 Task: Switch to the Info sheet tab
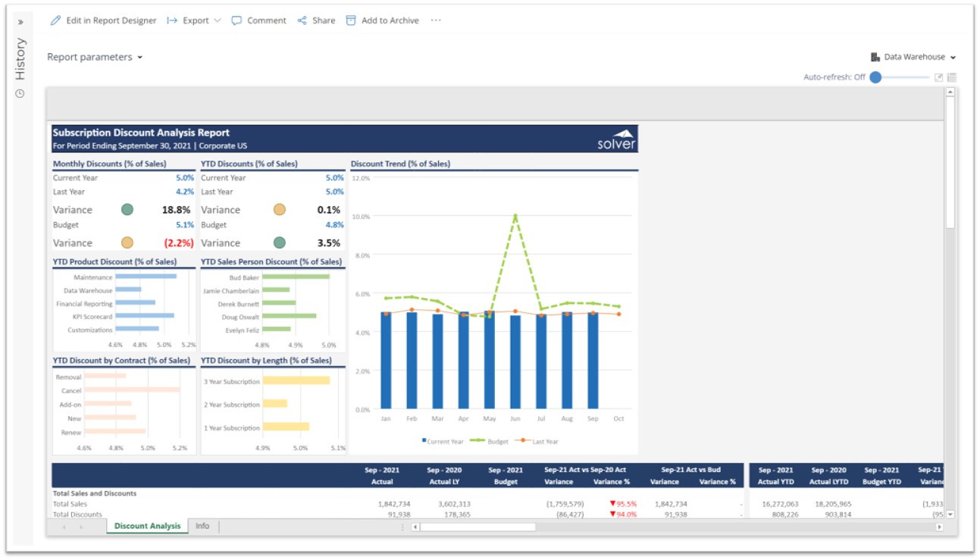[202, 526]
